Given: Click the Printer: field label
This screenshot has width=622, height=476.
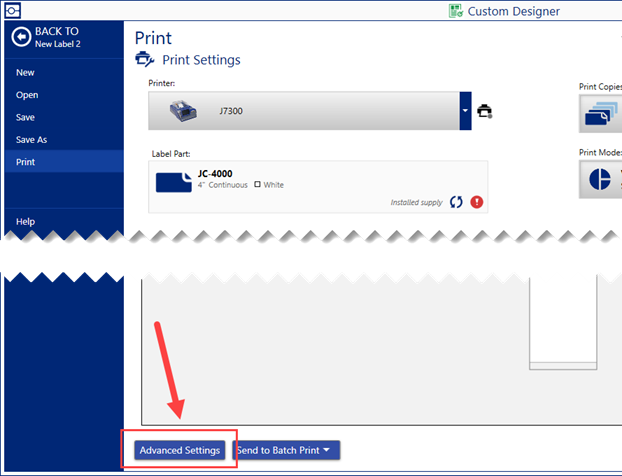Looking at the screenshot, I should click(161, 83).
